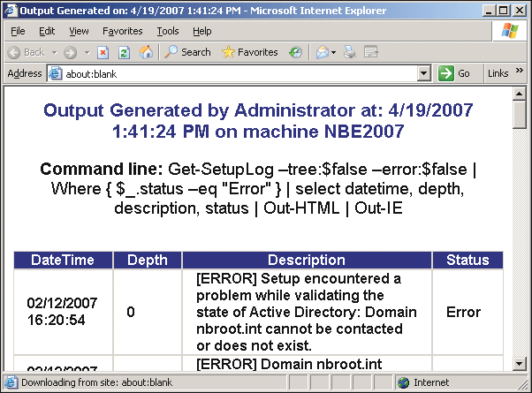Expand the Links chevron overflow
Screen dimensions: 532x393
519,71
